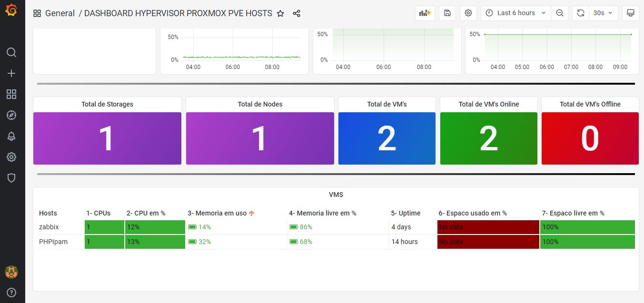Click the green VM's Online value 2
This screenshot has width=644, height=303.
coord(489,138)
